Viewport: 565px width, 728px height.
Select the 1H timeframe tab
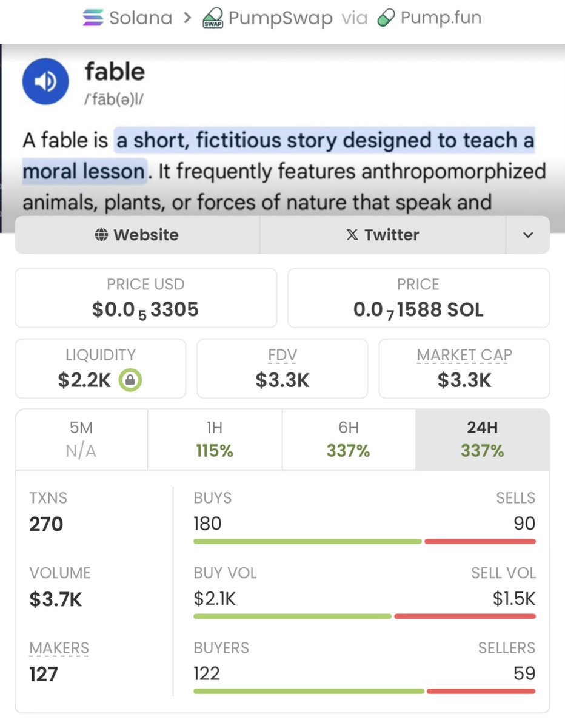click(215, 439)
